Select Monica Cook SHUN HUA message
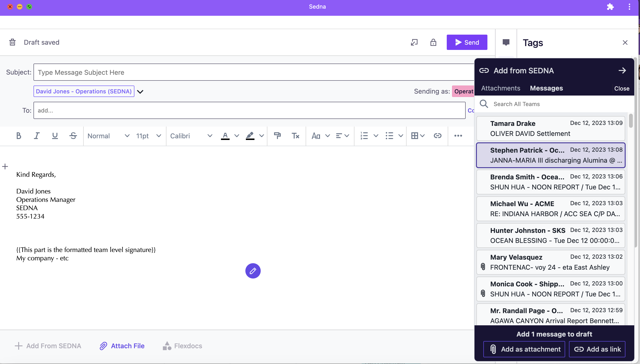640x364 pixels. coord(551,289)
